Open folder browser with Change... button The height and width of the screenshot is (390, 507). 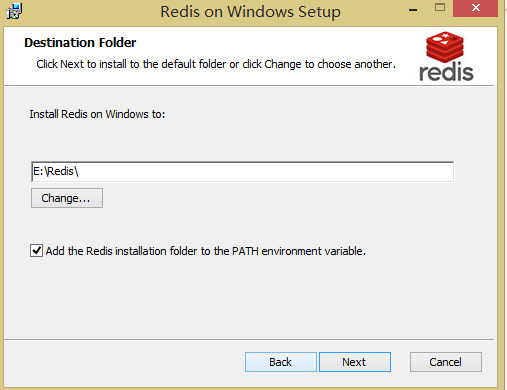pyautogui.click(x=67, y=198)
